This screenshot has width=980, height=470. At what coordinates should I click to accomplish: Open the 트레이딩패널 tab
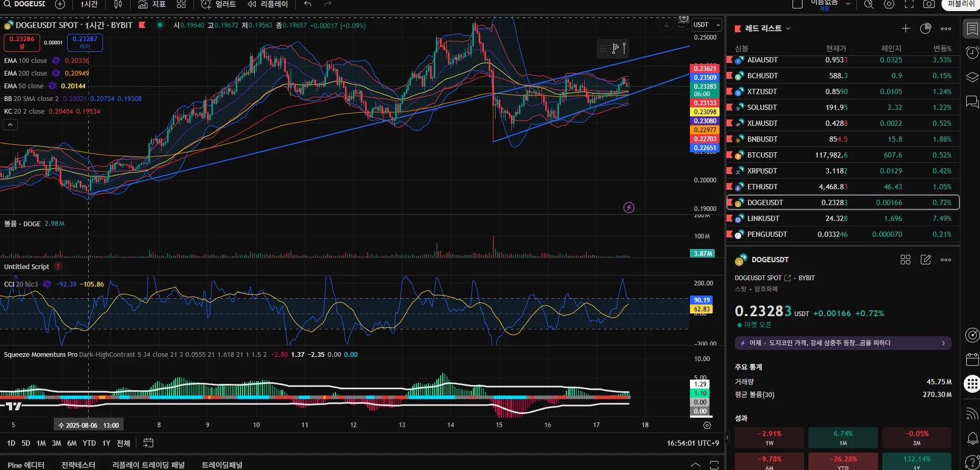click(x=222, y=465)
